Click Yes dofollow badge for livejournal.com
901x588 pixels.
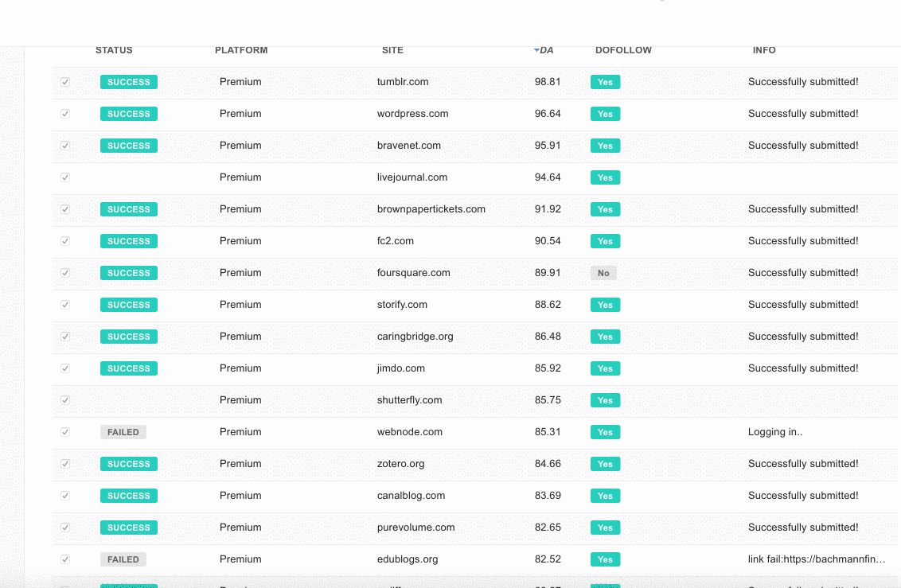[x=605, y=177]
